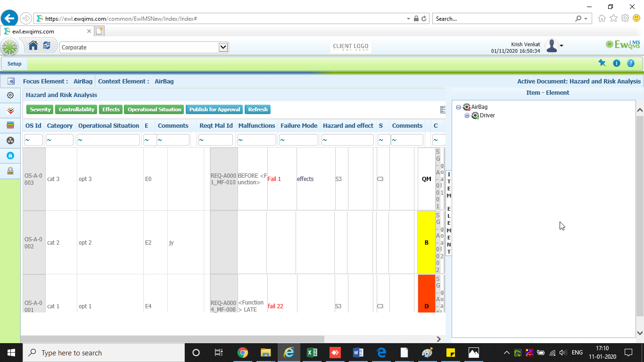Image resolution: width=644 pixels, height=362 pixels.
Task: Click the Refresh button
Action: (x=258, y=109)
